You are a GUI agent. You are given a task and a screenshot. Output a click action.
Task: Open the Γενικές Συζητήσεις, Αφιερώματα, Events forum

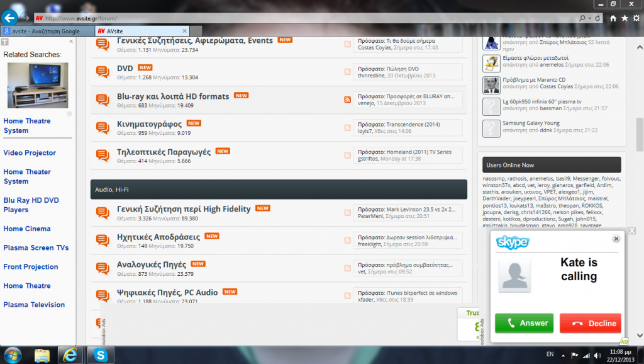[195, 41]
